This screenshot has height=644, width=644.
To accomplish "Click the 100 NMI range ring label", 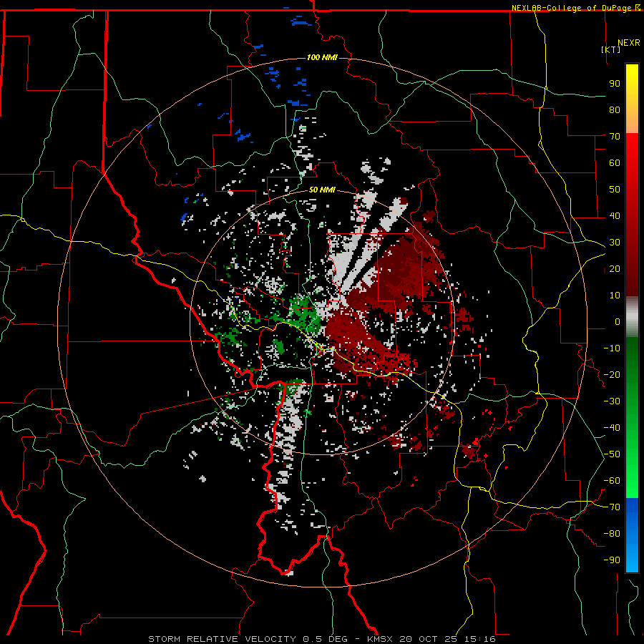I will [x=322, y=57].
